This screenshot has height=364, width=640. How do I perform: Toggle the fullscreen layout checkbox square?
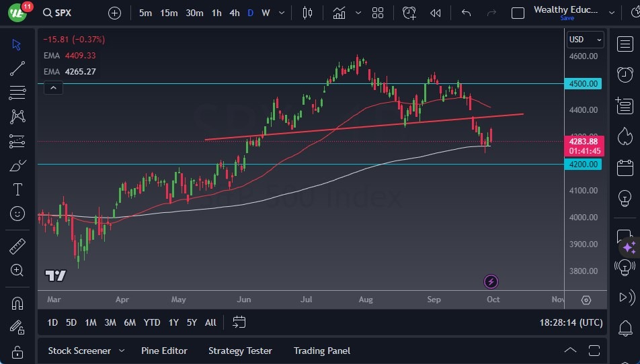(x=518, y=13)
